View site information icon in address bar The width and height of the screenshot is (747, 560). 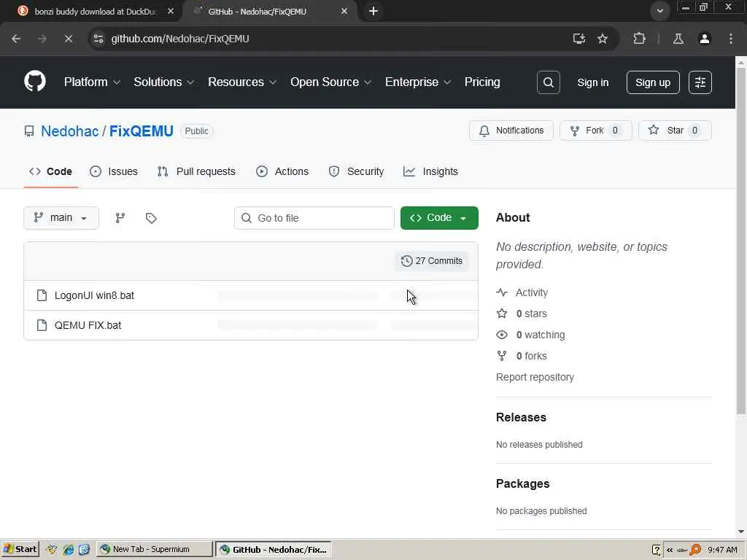(x=98, y=39)
